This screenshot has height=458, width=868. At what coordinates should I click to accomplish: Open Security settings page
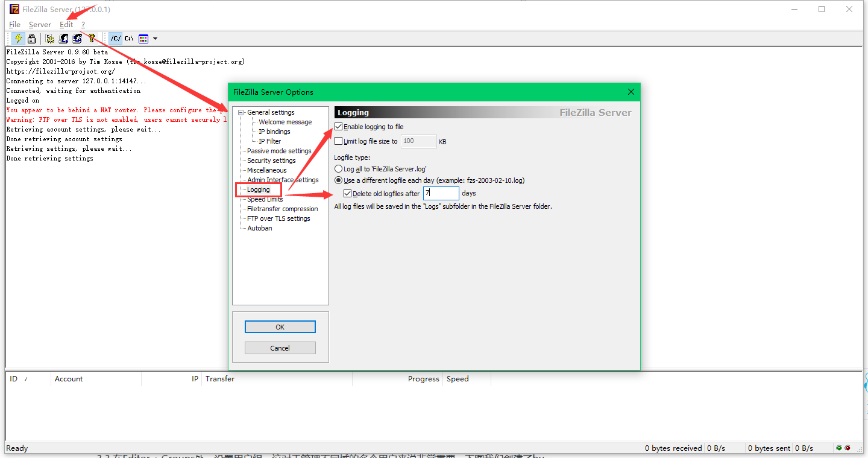[271, 161]
